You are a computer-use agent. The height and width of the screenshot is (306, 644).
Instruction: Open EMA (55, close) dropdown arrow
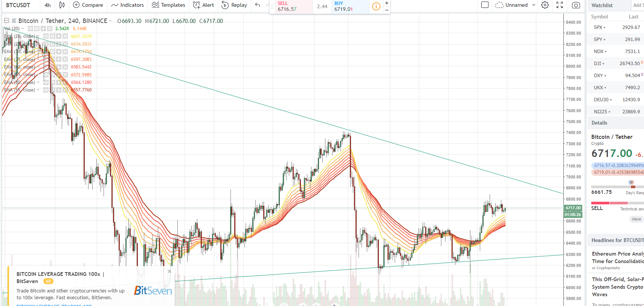(38, 90)
